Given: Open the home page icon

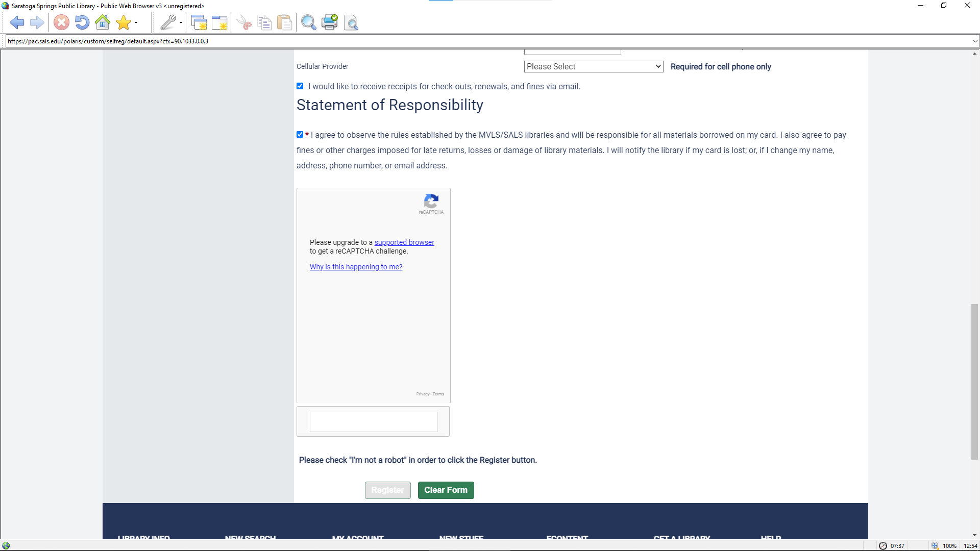Looking at the screenshot, I should (x=103, y=22).
